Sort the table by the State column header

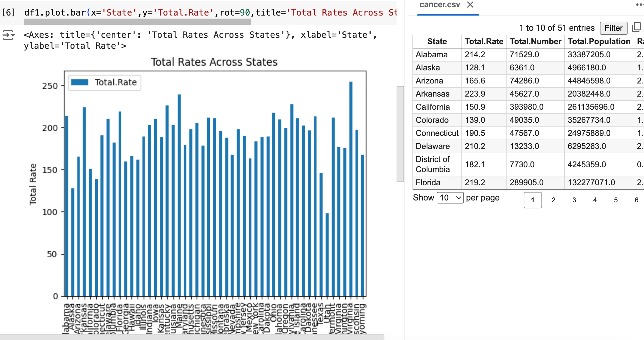(x=437, y=41)
